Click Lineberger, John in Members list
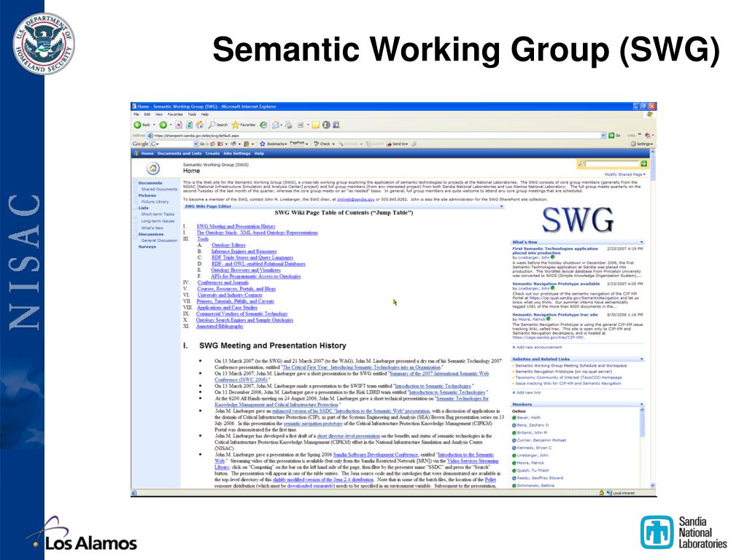Image resolution: width=747 pixels, height=560 pixels. [533, 455]
